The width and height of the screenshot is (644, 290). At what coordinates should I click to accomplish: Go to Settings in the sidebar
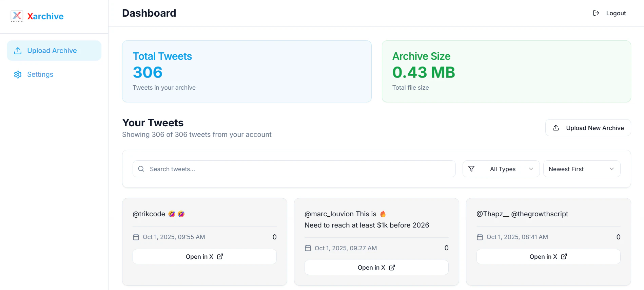[x=40, y=75]
